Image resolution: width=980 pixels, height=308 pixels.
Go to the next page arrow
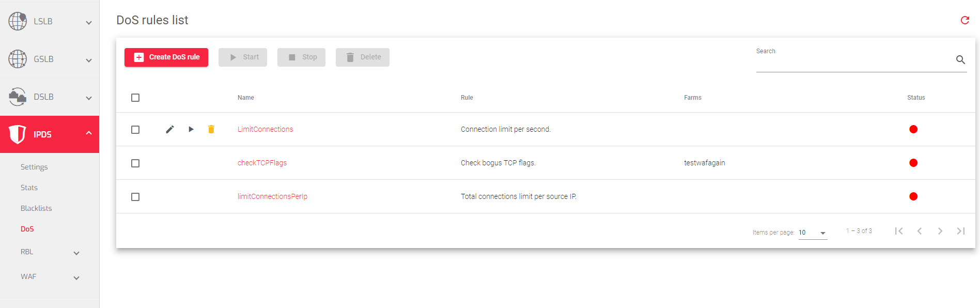[940, 231]
